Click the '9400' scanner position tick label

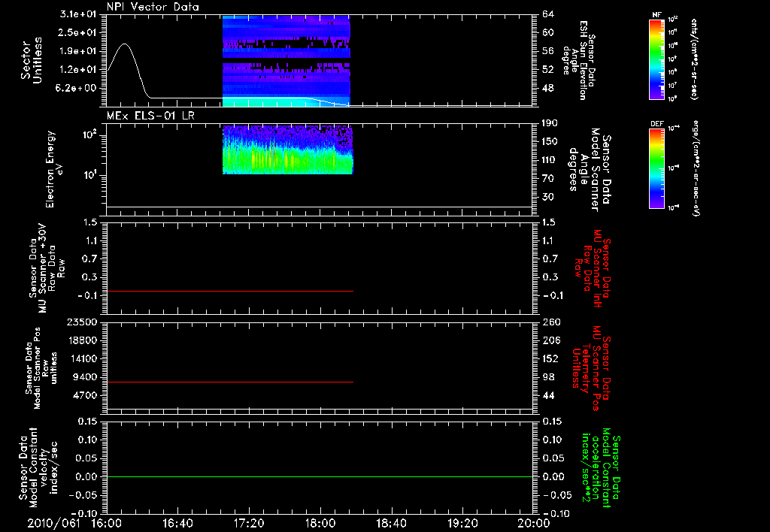pos(84,377)
